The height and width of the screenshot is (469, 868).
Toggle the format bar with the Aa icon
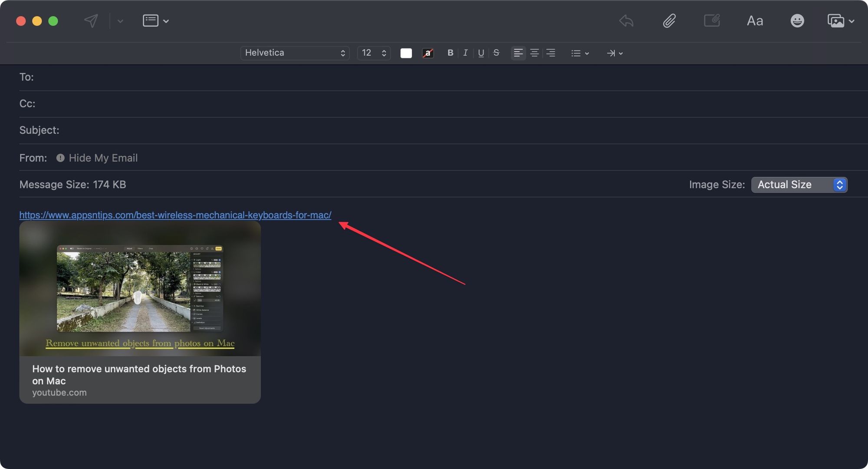pos(755,20)
